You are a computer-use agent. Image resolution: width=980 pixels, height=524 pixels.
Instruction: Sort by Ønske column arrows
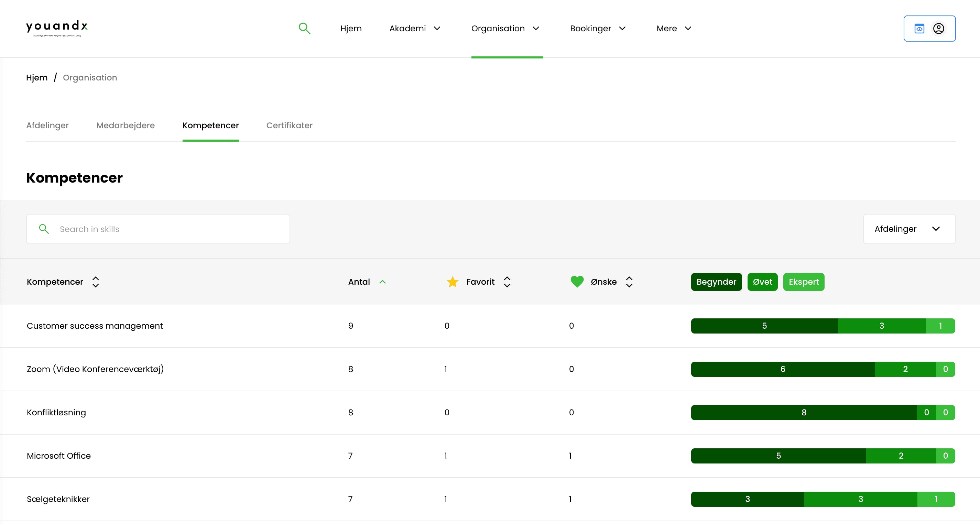point(629,282)
